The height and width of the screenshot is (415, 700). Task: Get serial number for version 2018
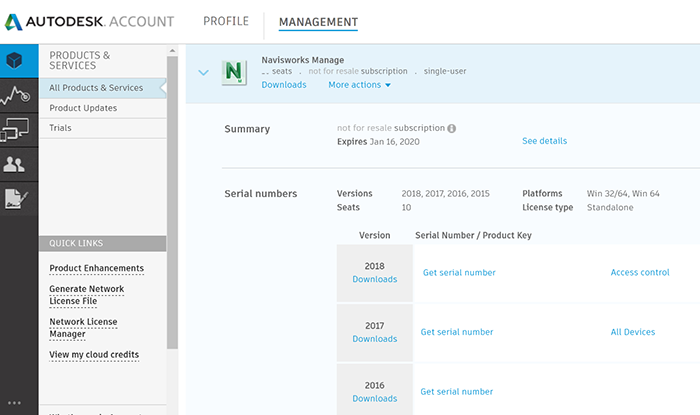(459, 273)
